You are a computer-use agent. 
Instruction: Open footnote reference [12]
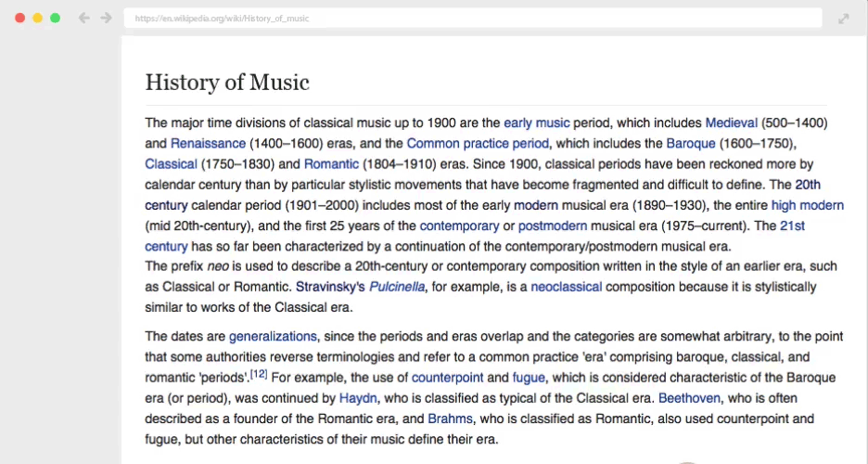(259, 374)
